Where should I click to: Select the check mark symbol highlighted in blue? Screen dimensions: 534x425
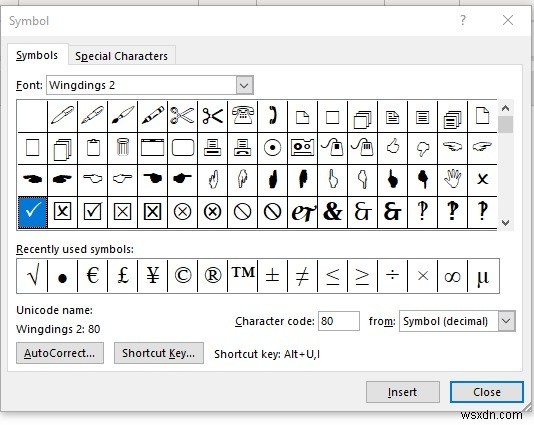(x=32, y=212)
